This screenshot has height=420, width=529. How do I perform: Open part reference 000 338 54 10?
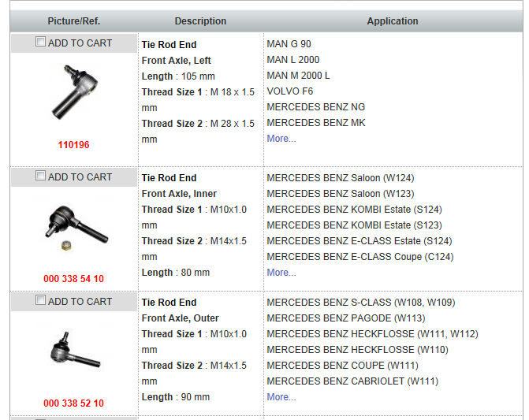click(x=73, y=279)
